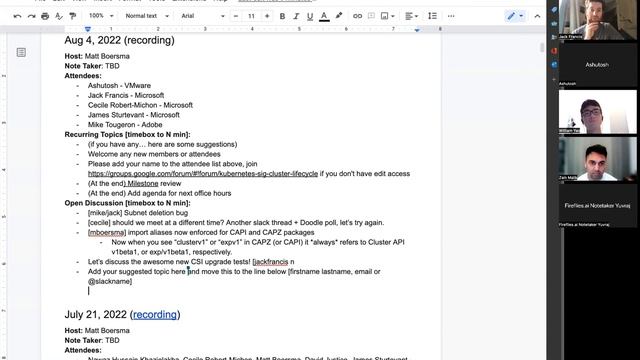640x360 pixels.
Task: Show the document outline icon
Action: coord(21,52)
